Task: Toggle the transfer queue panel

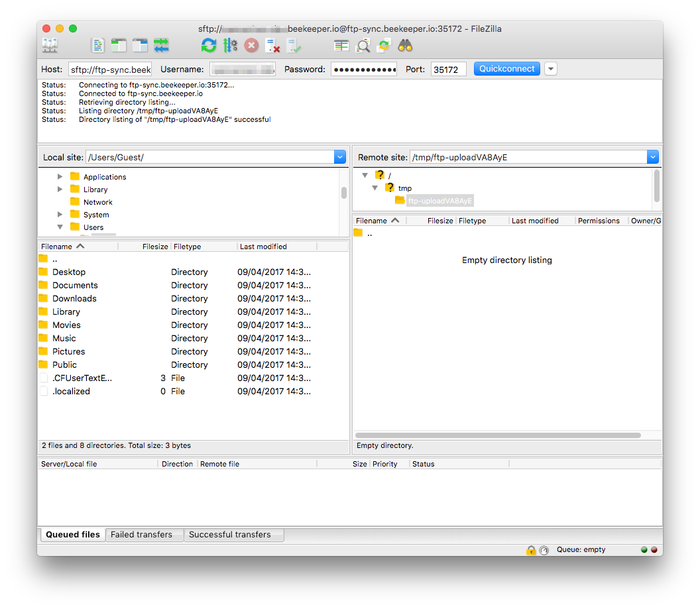Action: point(161,45)
